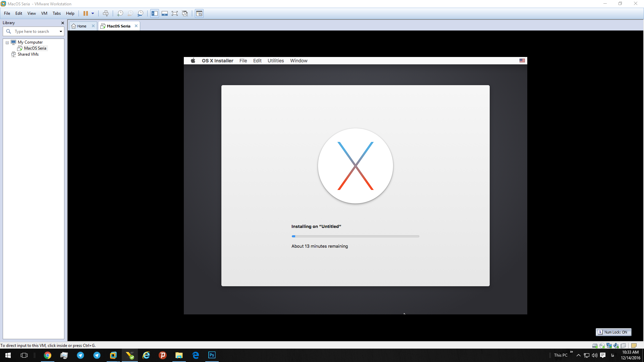Toggle the thumbnail bar view button

click(165, 13)
